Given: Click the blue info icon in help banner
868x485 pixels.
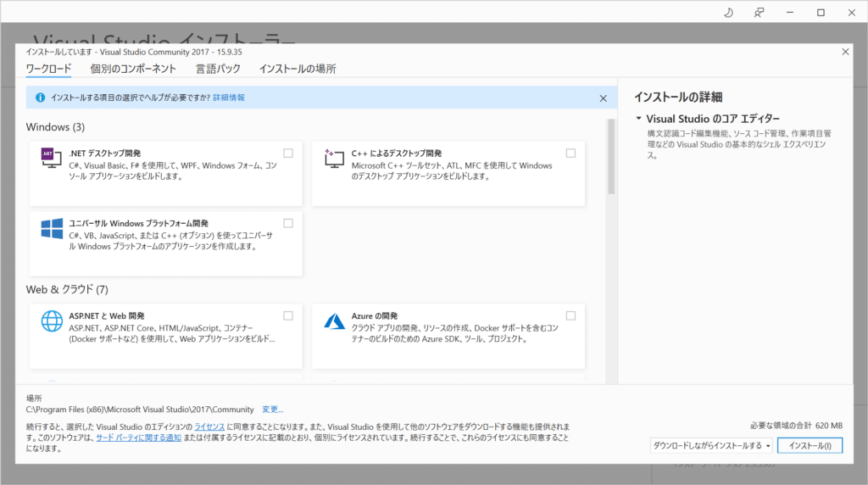Looking at the screenshot, I should point(39,98).
